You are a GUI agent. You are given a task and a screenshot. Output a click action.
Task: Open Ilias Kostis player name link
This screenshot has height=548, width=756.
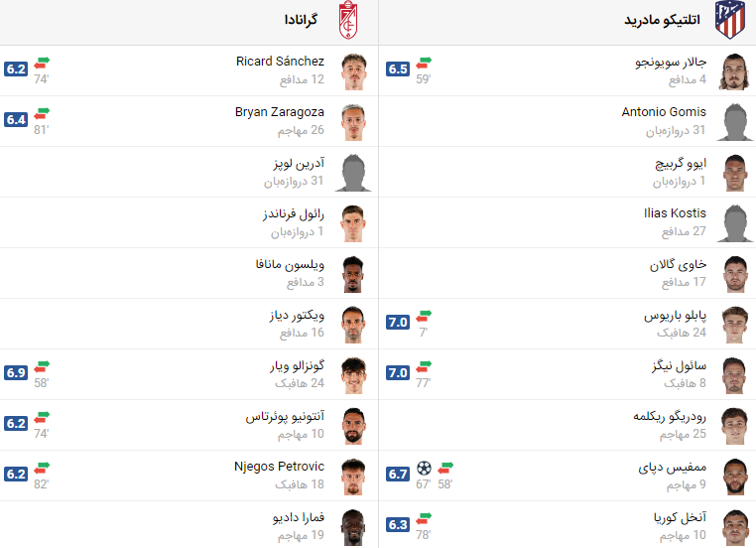[675, 213]
